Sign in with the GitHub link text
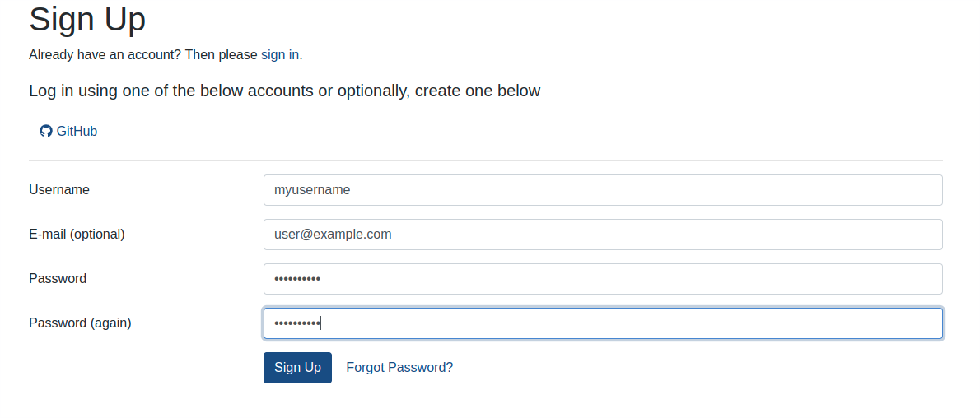The image size is (980, 418). (x=77, y=131)
